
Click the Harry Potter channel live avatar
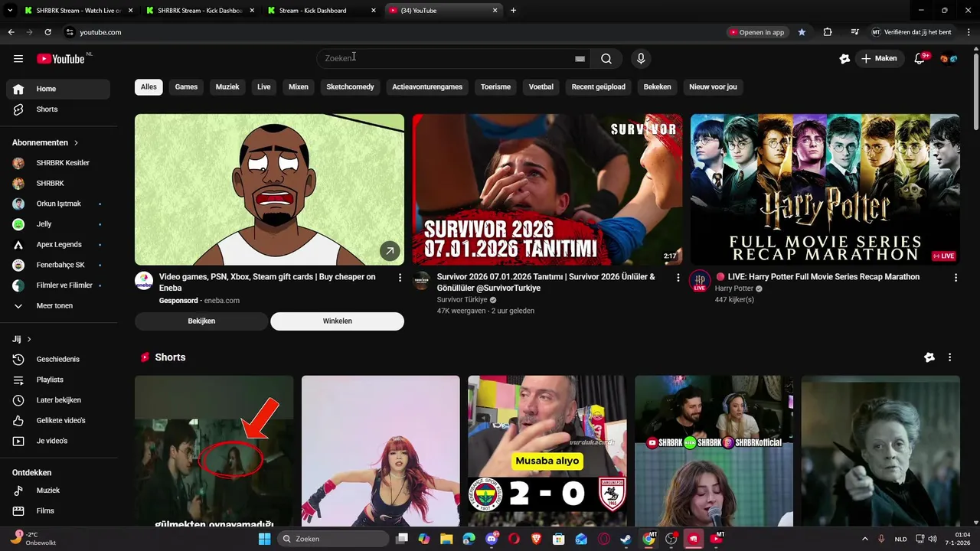tap(700, 281)
